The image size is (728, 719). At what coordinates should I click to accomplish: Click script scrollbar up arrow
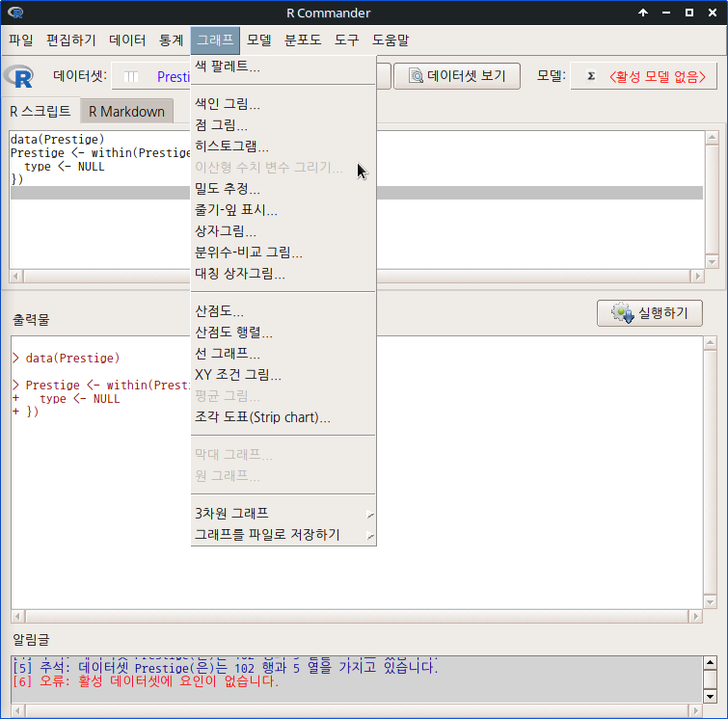712,138
